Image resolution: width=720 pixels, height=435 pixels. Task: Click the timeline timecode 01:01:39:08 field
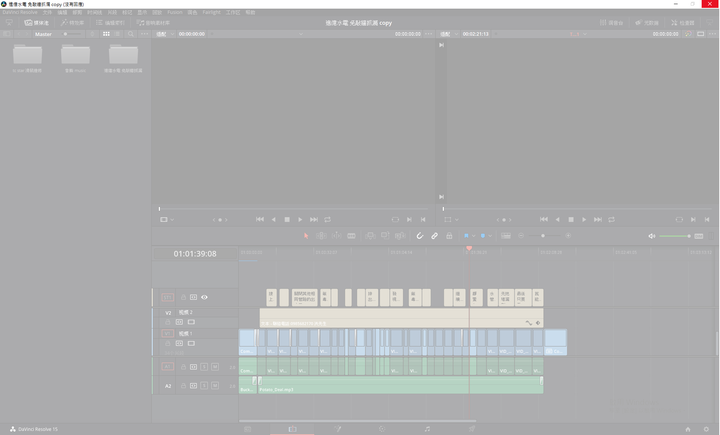pyautogui.click(x=195, y=254)
